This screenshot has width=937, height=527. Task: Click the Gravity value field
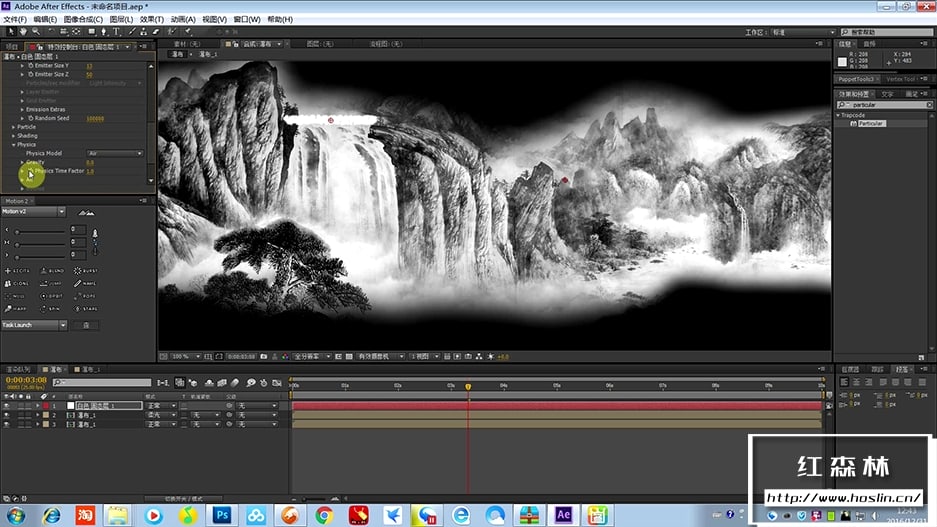(90, 162)
